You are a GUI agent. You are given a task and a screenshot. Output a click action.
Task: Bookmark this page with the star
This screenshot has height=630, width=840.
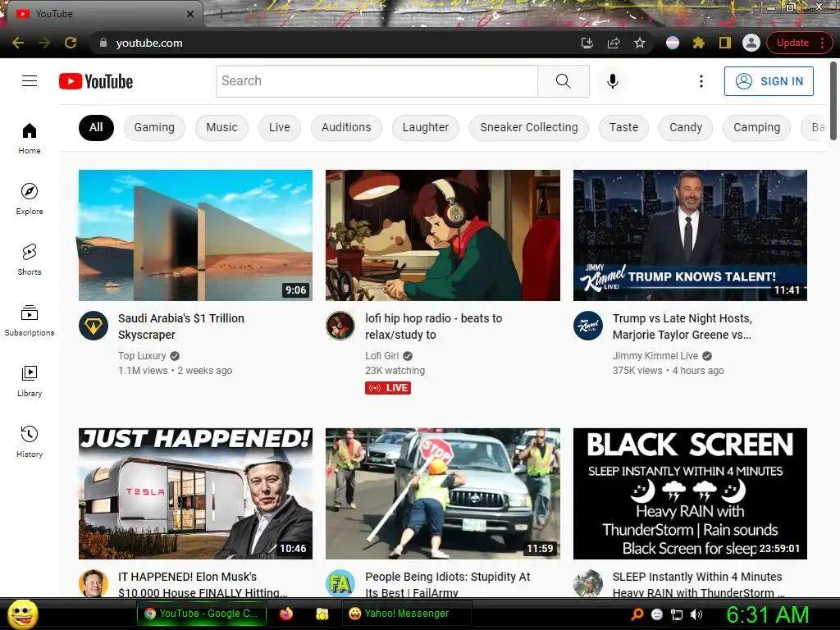pyautogui.click(x=640, y=43)
